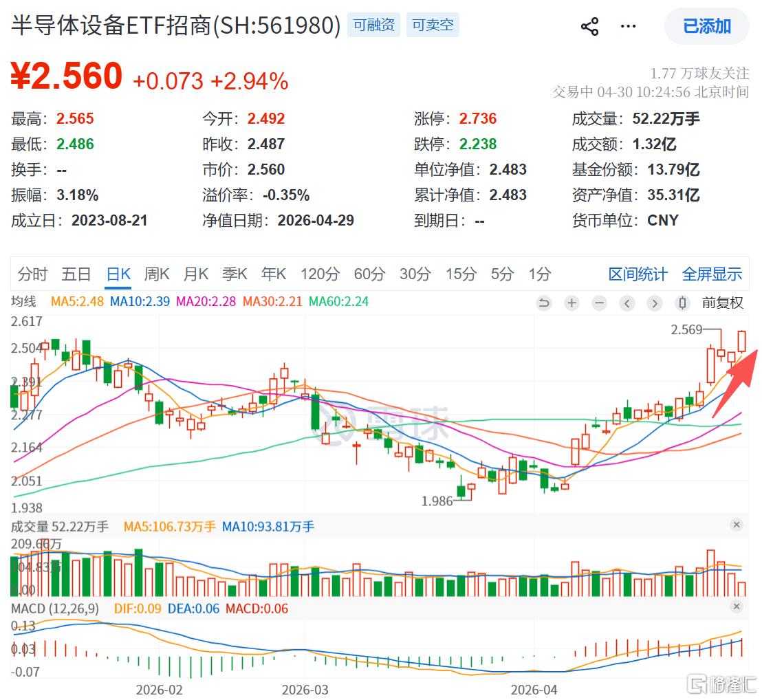This screenshot has width=762, height=700.
Task: Switch to the 分时 chart tab
Action: pyautogui.click(x=32, y=274)
